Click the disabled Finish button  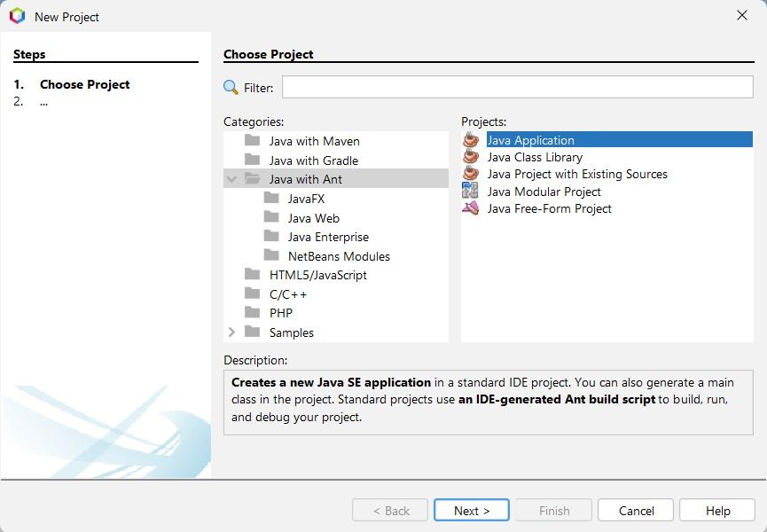pyautogui.click(x=553, y=511)
